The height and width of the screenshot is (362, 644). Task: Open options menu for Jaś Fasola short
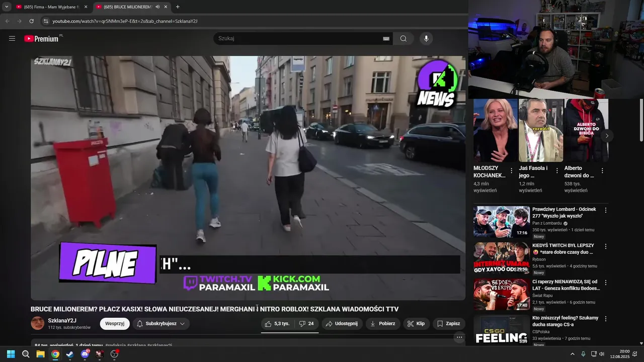[x=557, y=171]
